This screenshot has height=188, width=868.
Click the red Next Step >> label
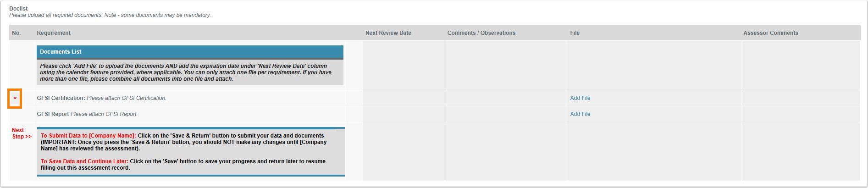click(x=22, y=133)
